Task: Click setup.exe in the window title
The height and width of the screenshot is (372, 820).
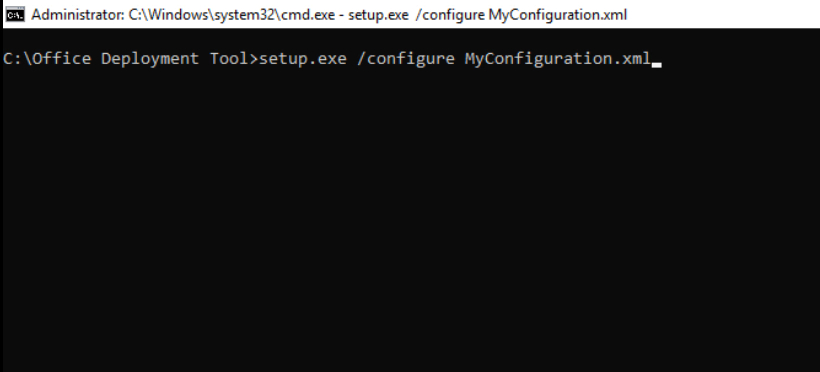Action: click(x=378, y=15)
